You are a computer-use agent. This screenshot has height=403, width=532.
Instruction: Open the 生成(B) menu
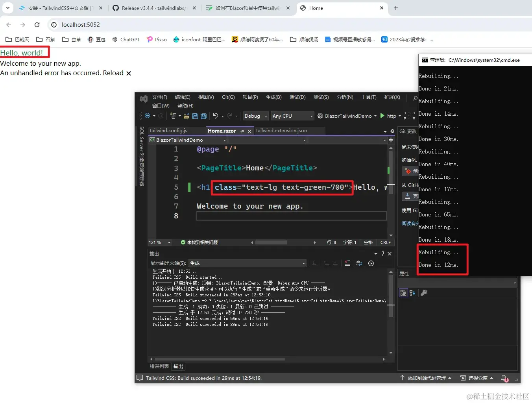(274, 97)
